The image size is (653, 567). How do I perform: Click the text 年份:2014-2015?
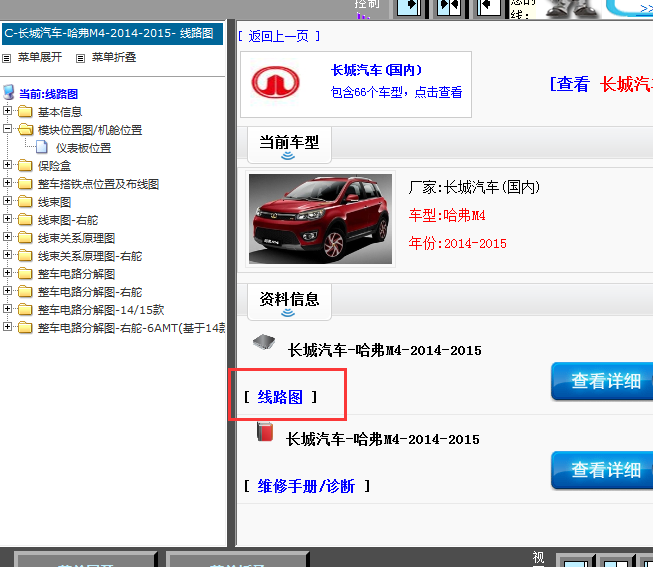pos(457,243)
